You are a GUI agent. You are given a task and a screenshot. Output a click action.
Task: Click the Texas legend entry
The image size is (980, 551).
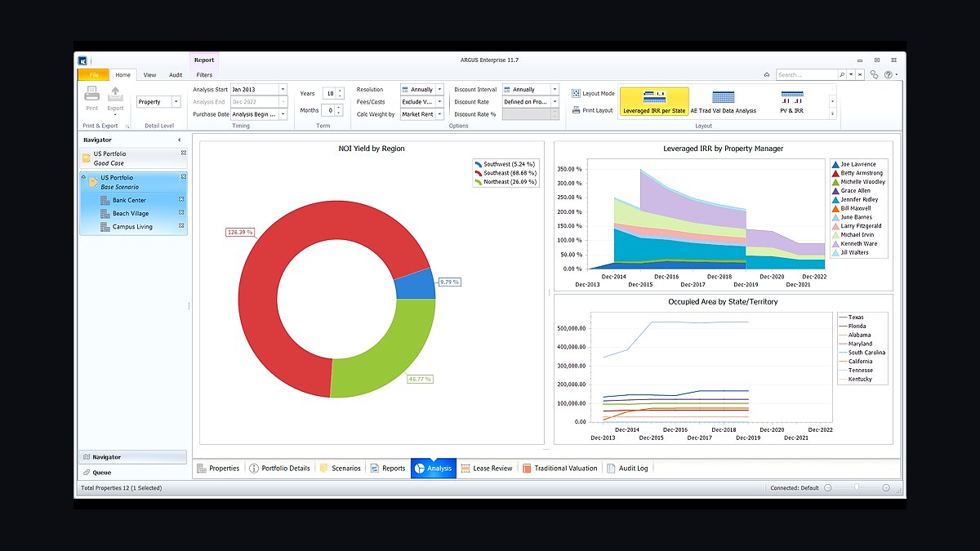coord(851,318)
